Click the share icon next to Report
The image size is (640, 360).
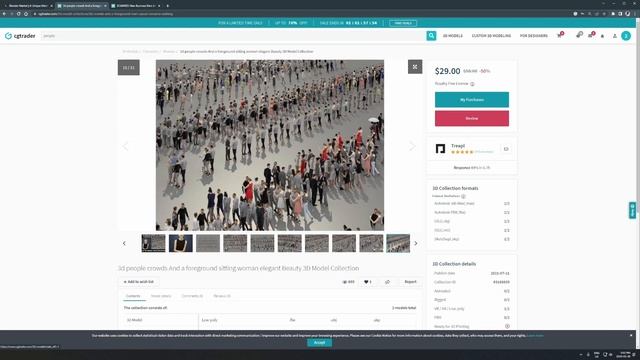point(387,282)
